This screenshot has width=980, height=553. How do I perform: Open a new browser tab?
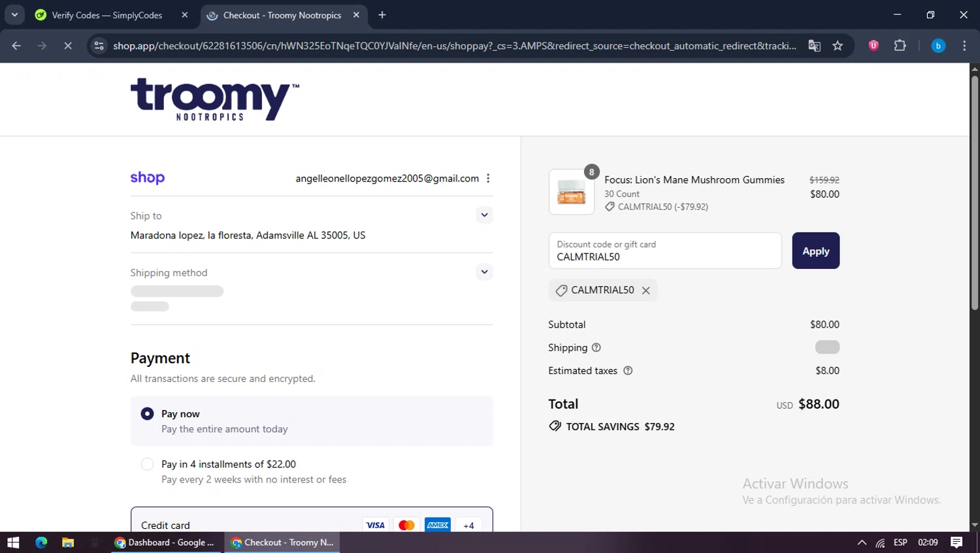[382, 15]
